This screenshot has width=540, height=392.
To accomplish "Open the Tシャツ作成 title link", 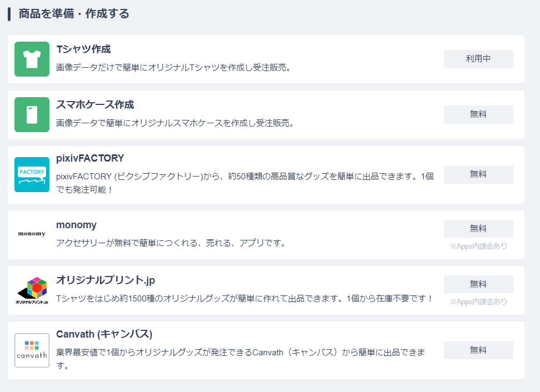I will 83,49.
